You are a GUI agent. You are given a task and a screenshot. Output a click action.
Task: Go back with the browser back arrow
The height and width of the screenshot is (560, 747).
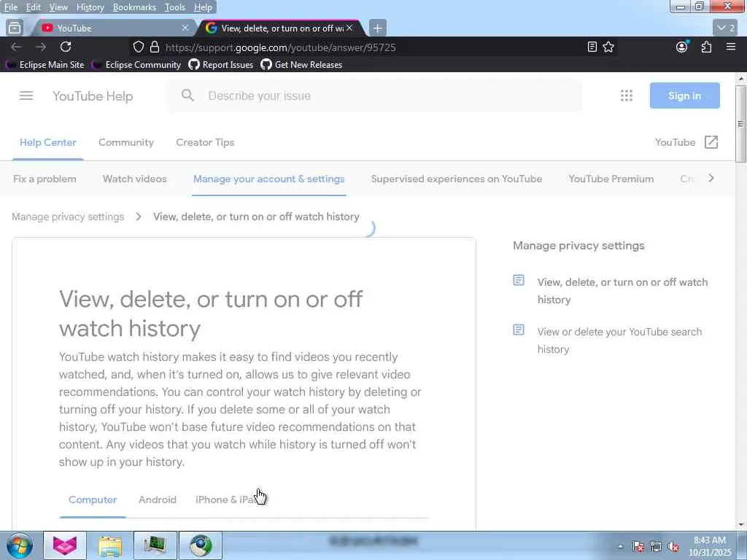[x=16, y=47]
